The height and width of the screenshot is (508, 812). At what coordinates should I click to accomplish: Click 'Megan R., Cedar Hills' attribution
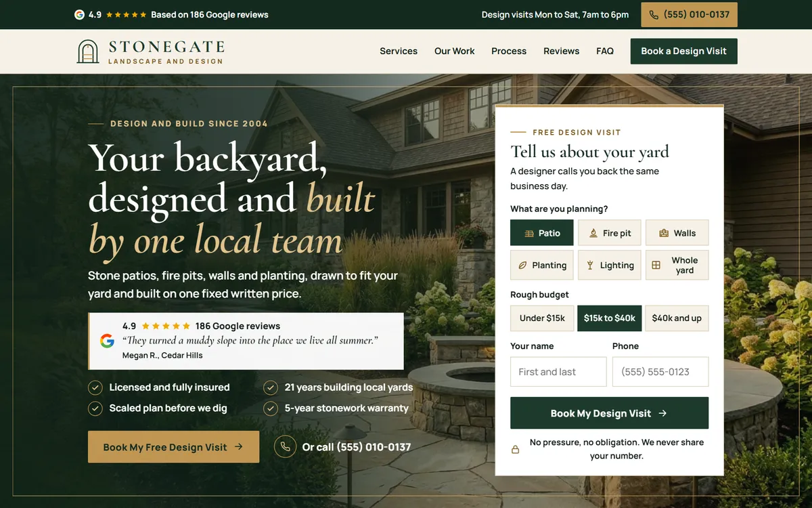[162, 356]
